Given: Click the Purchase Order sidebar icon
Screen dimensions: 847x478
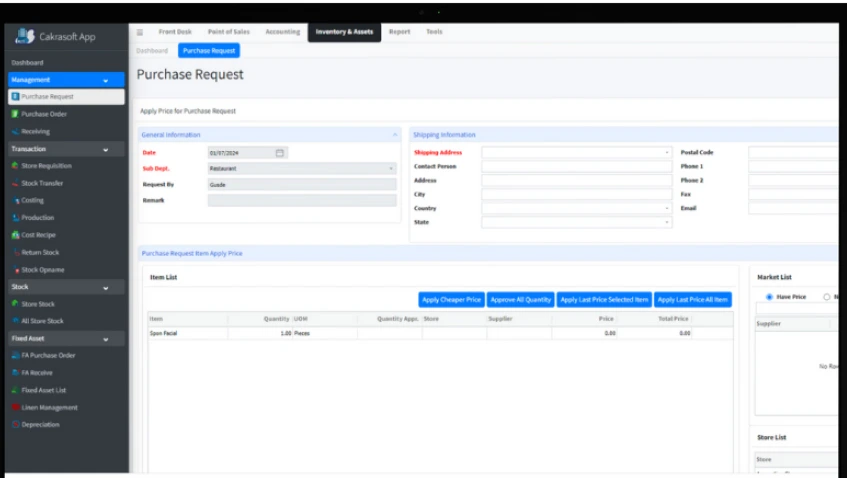Looking at the screenshot, I should (x=15, y=114).
